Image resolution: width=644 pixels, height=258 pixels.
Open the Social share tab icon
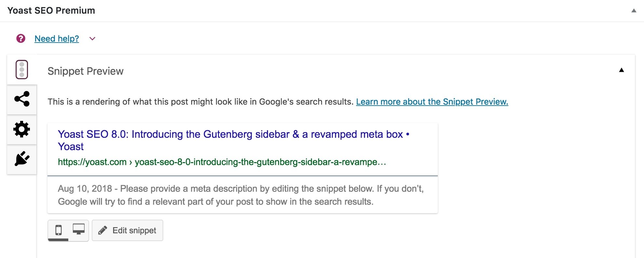[22, 99]
